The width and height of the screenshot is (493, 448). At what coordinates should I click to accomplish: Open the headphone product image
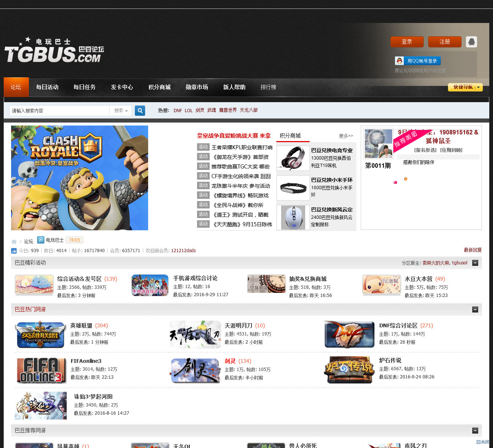pyautogui.click(x=293, y=158)
